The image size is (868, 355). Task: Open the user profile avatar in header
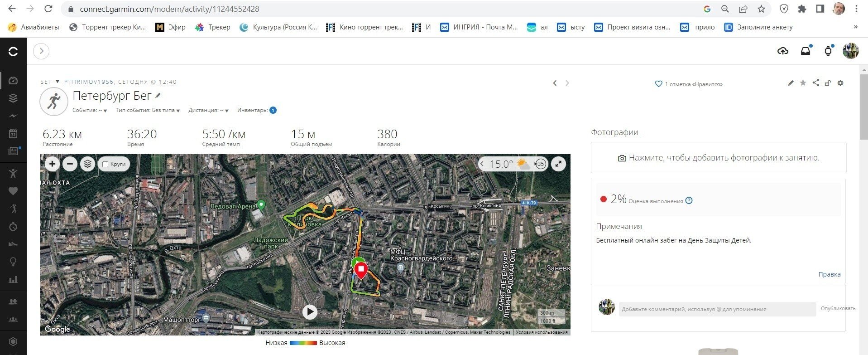click(851, 51)
